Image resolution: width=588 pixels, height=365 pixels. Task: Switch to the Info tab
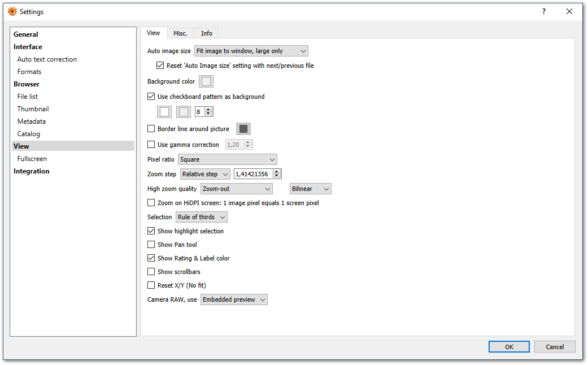point(206,33)
